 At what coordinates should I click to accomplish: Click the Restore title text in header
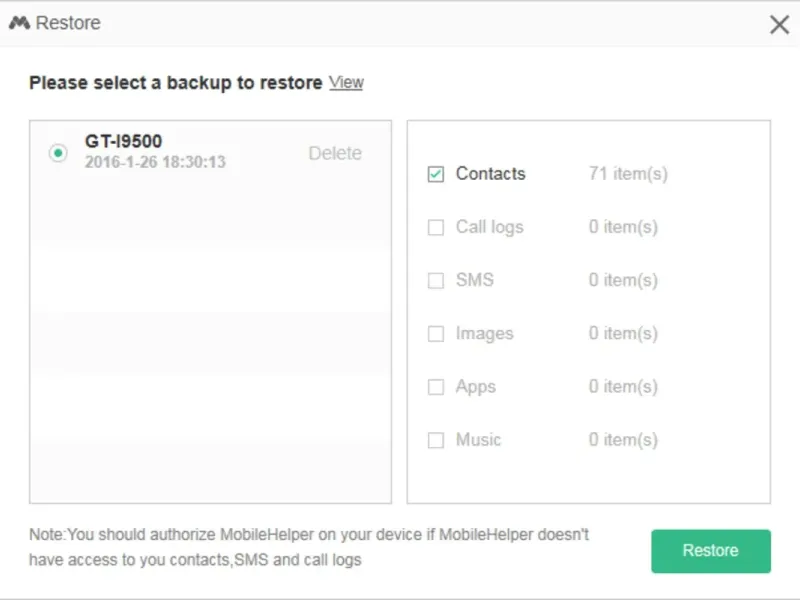click(68, 23)
